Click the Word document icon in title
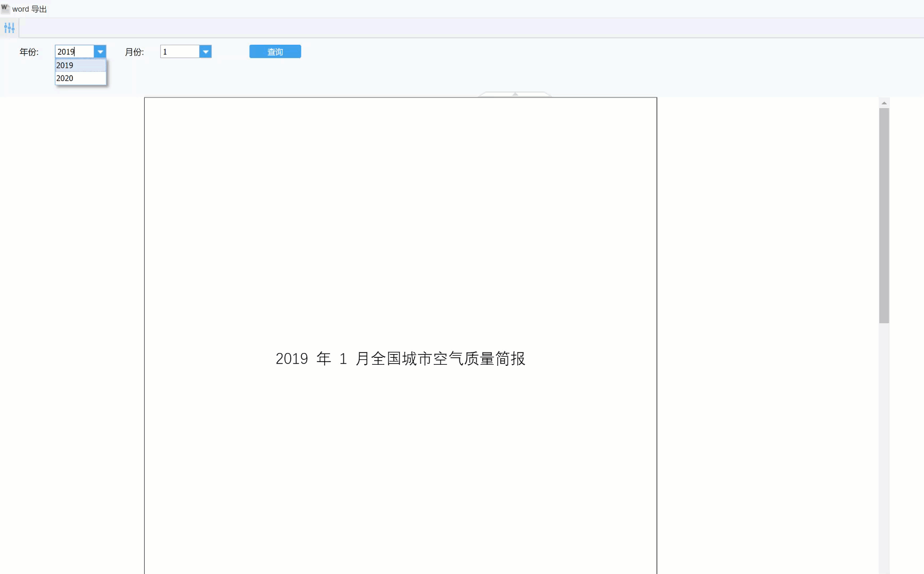Viewport: 924px width, 574px height. (x=5, y=9)
